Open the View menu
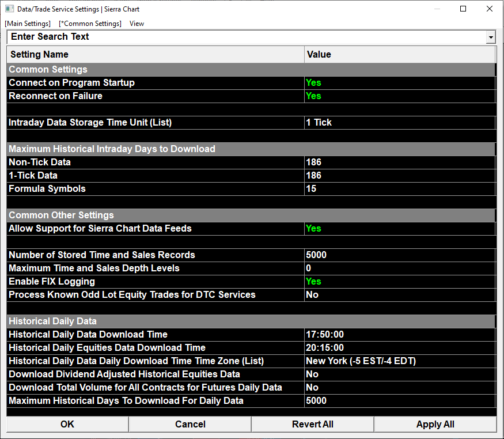The image size is (504, 439). click(137, 24)
